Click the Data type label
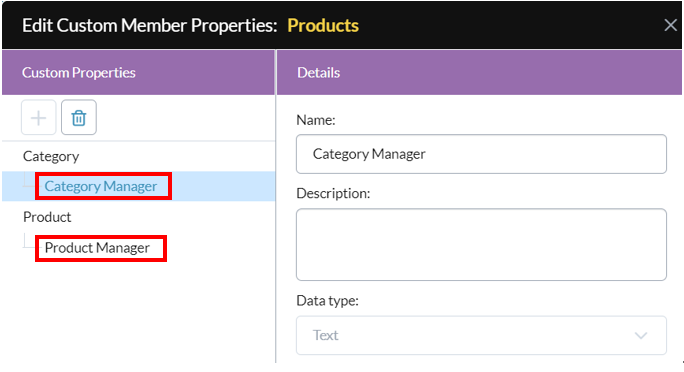Viewport: 684px width, 372px height. pos(328,300)
